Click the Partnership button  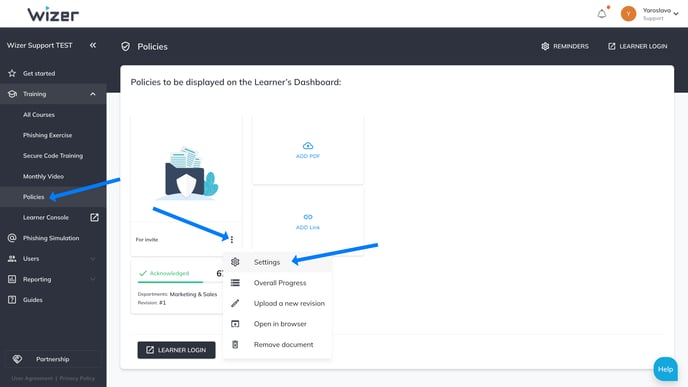point(53,359)
